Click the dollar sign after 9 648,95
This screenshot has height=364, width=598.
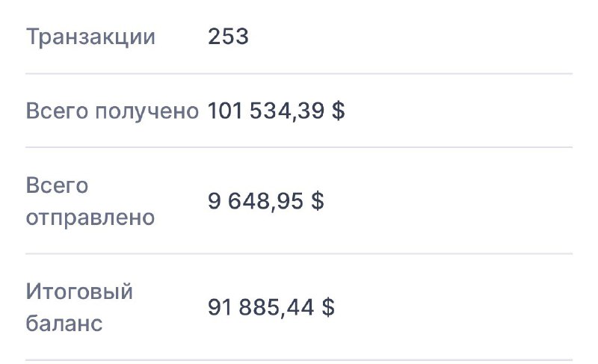317,202
